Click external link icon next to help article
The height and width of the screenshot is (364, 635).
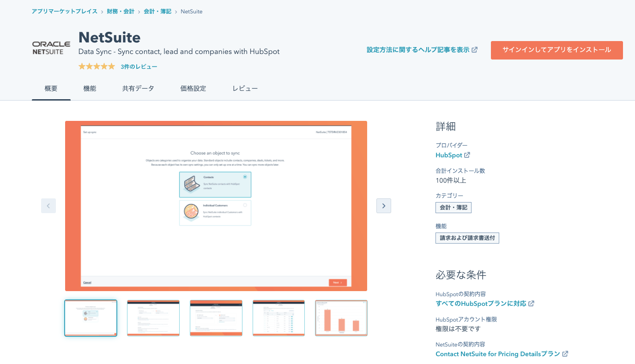tap(475, 50)
